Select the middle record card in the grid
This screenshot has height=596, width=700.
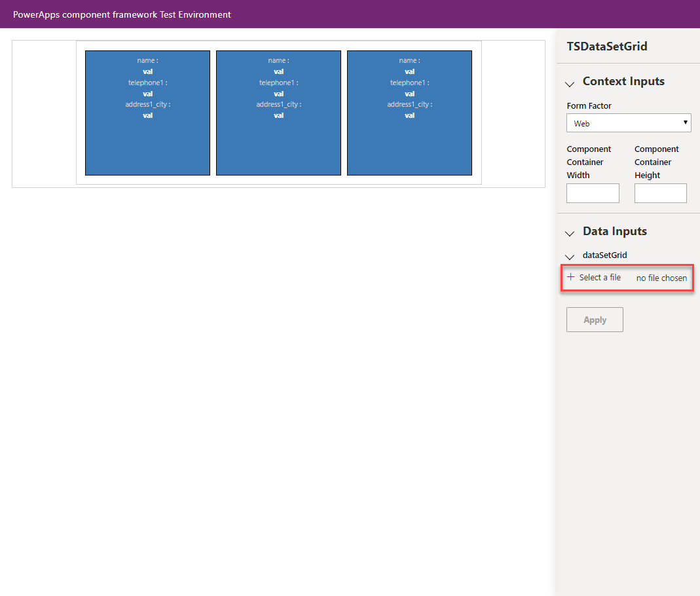tap(278, 113)
